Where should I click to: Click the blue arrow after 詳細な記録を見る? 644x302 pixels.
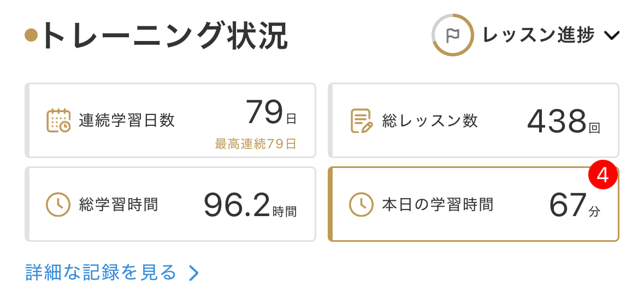pyautogui.click(x=194, y=273)
